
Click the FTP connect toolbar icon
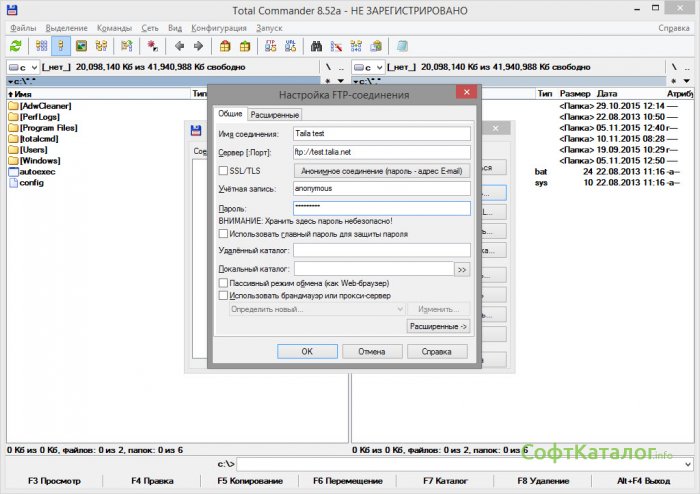[x=269, y=46]
